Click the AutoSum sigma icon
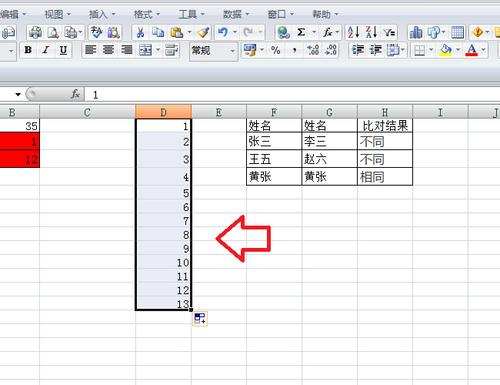Viewport: 500px width, 385px height. [301, 32]
